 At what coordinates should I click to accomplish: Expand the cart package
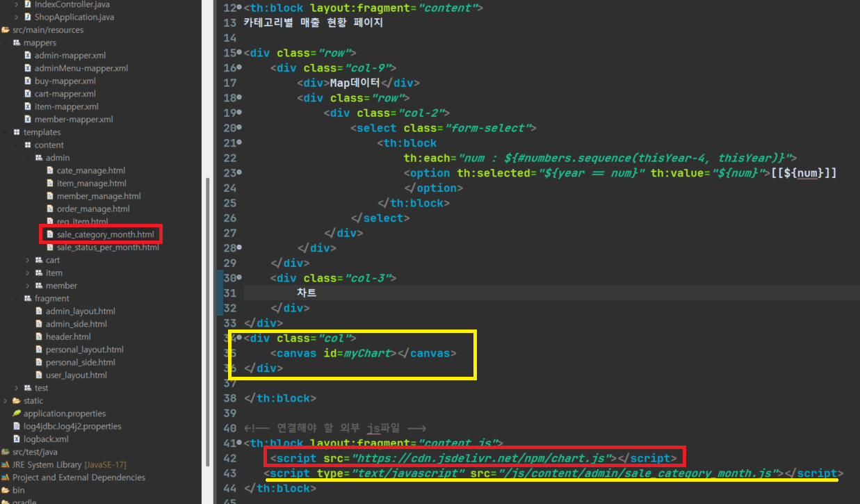[28, 260]
